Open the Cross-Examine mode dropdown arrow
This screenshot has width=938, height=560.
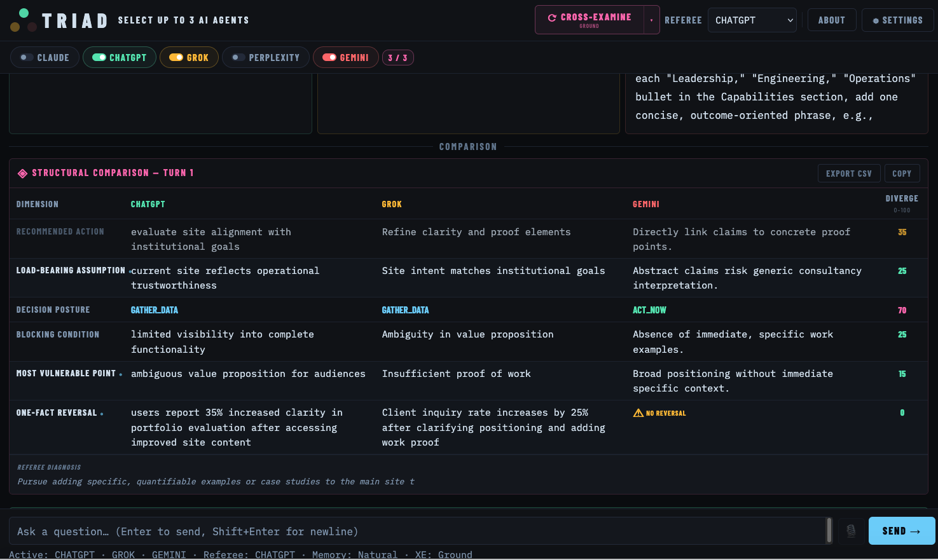coord(652,20)
